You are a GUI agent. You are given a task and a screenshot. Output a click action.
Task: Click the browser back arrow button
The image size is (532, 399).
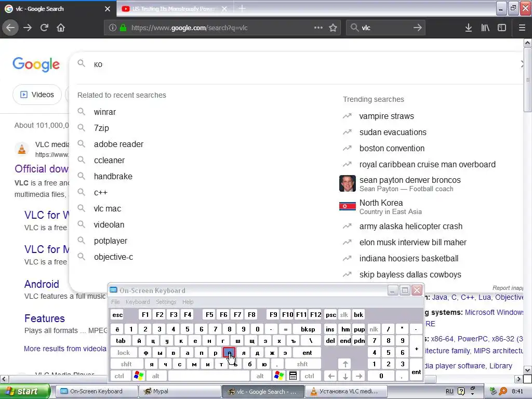coord(10,28)
